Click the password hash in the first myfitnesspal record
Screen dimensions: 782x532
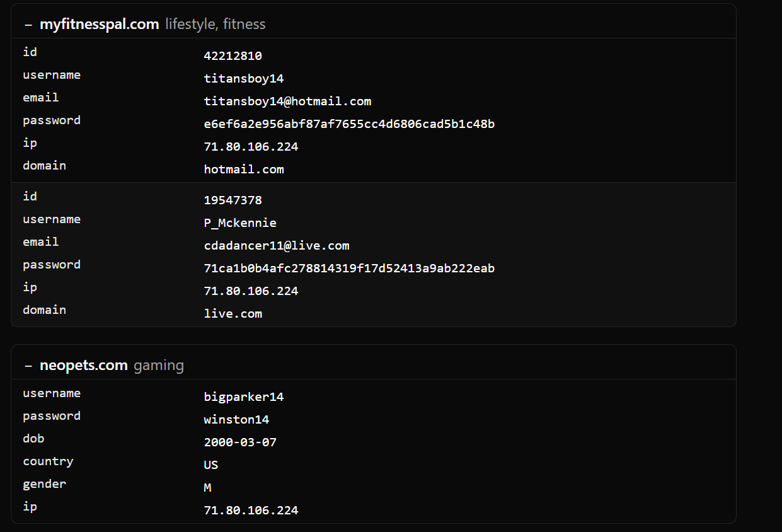point(349,124)
